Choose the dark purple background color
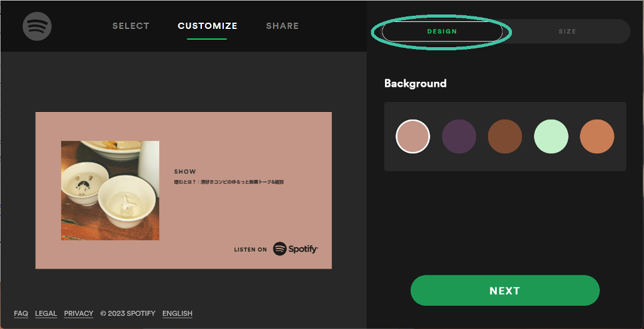Image resolution: width=644 pixels, height=329 pixels. 458,137
